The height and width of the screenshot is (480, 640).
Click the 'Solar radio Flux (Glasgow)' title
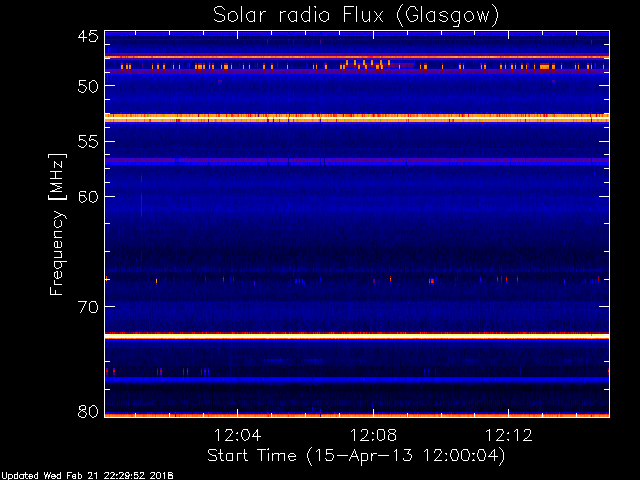(356, 15)
